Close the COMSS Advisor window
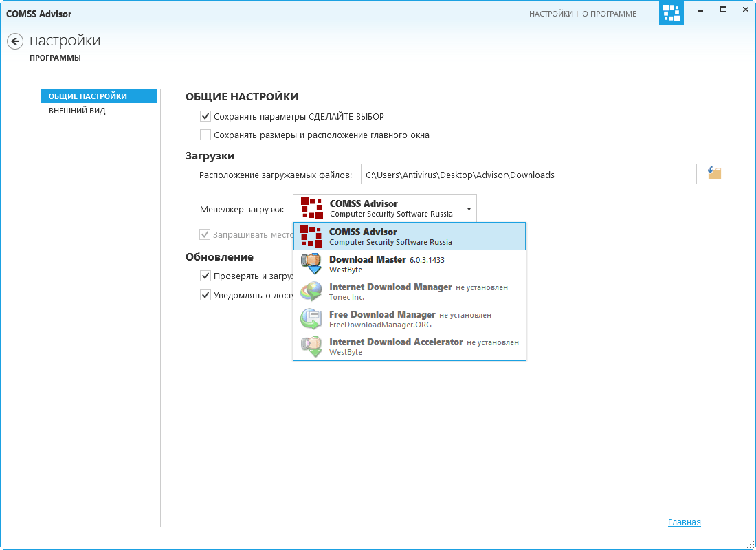Screen dimensions: 756x550 click(746, 10)
